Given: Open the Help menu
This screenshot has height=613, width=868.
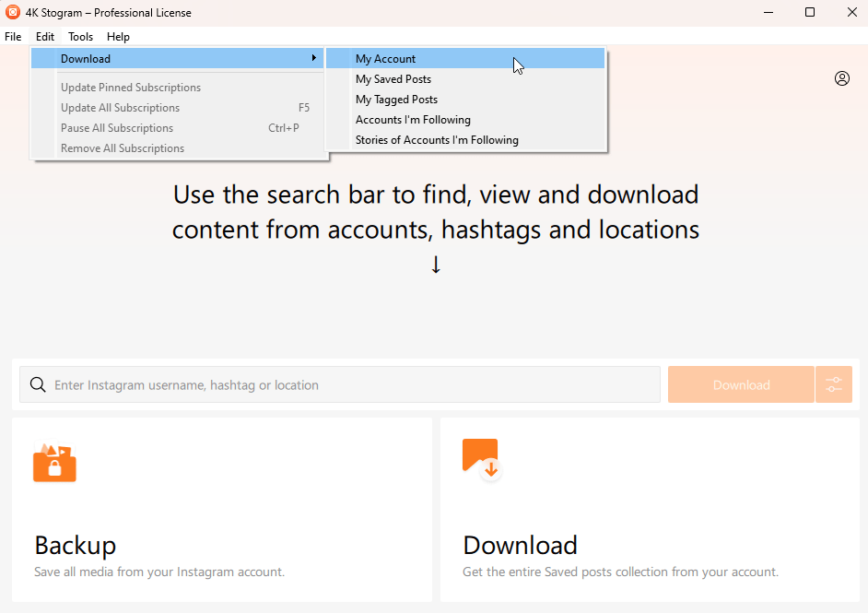Looking at the screenshot, I should coord(118,37).
